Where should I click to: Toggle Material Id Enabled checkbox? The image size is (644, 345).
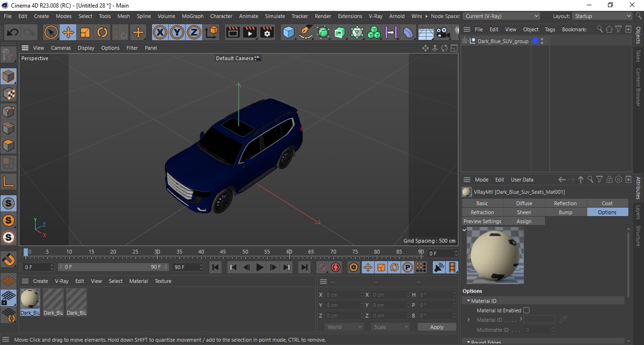[526, 310]
